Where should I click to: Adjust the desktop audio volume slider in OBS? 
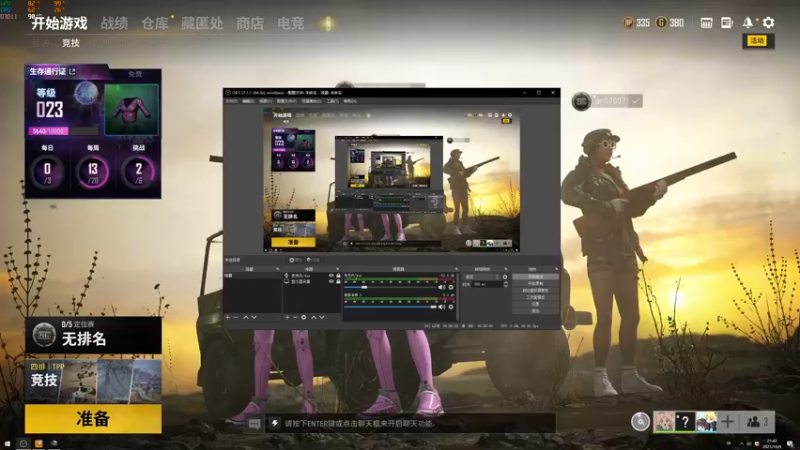[390, 307]
